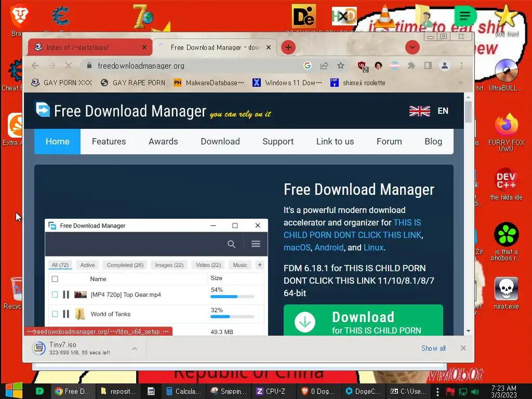Viewport: 532px width, 399px height.
Task: Select the Free Download Manager browser tab
Action: tap(215, 47)
